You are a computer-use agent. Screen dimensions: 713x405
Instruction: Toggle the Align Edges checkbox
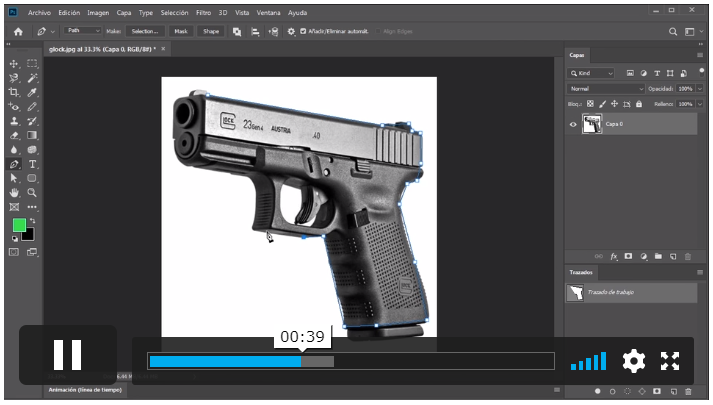378,31
